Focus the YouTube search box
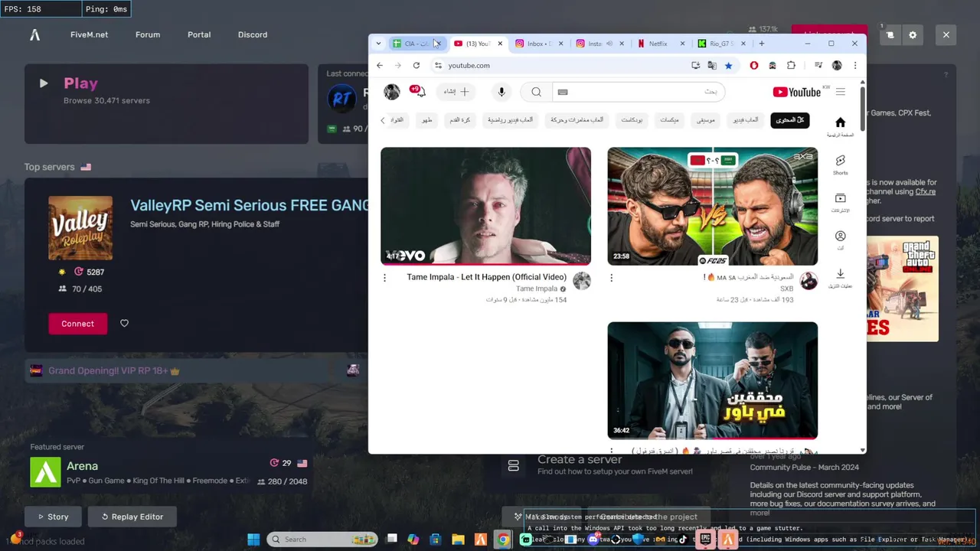The image size is (980, 551). coord(638,92)
